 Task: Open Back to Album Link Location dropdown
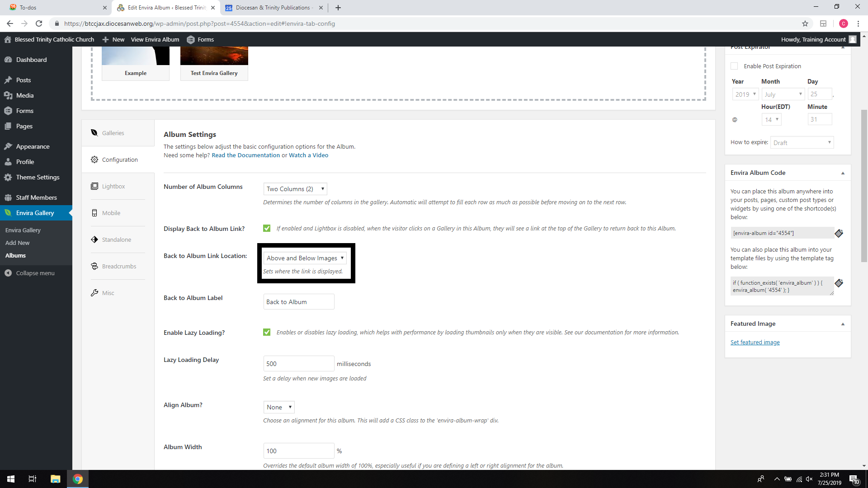point(305,258)
